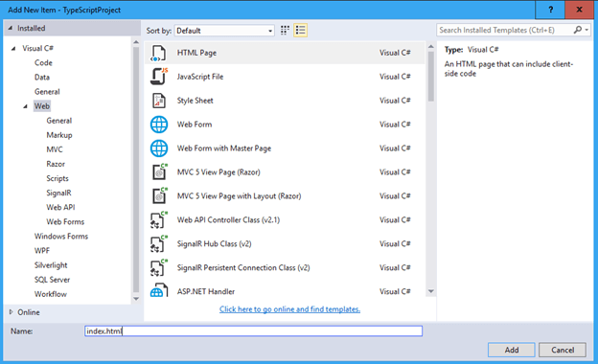Select SignalR Persistent Connection Class icon
The width and height of the screenshot is (598, 364).
tap(159, 267)
